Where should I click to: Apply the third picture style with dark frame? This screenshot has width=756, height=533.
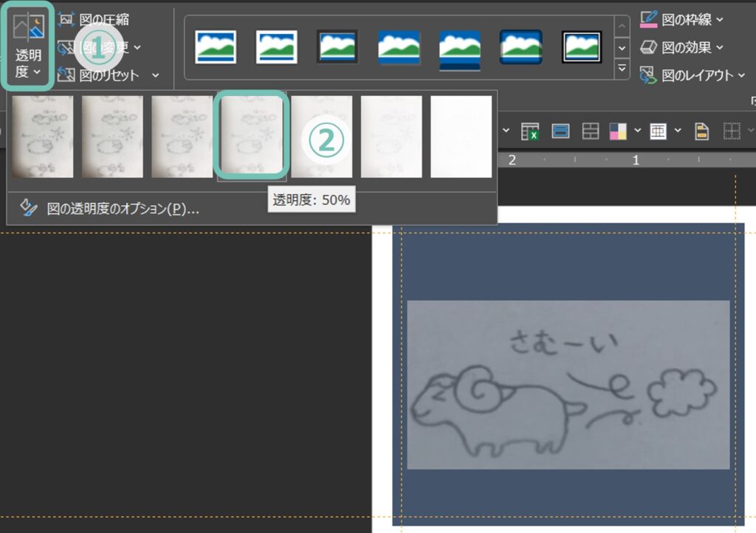click(337, 47)
